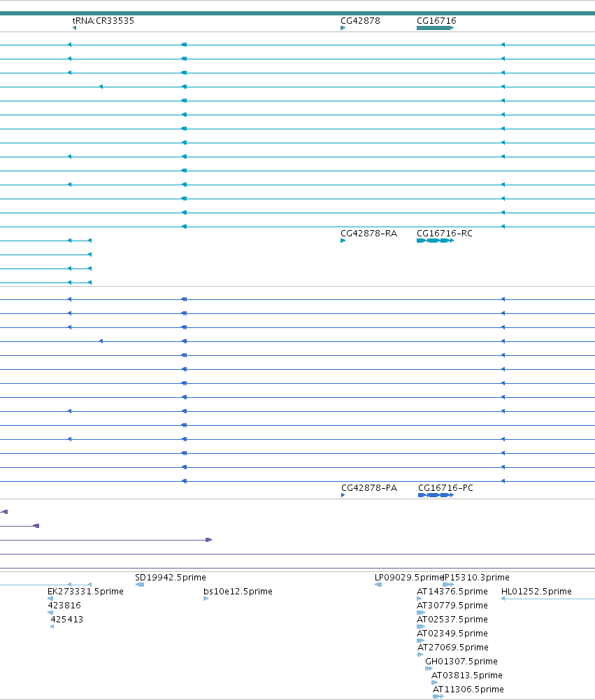595x700 pixels.
Task: Select the CG16716-RC transcript label
Action: [444, 233]
